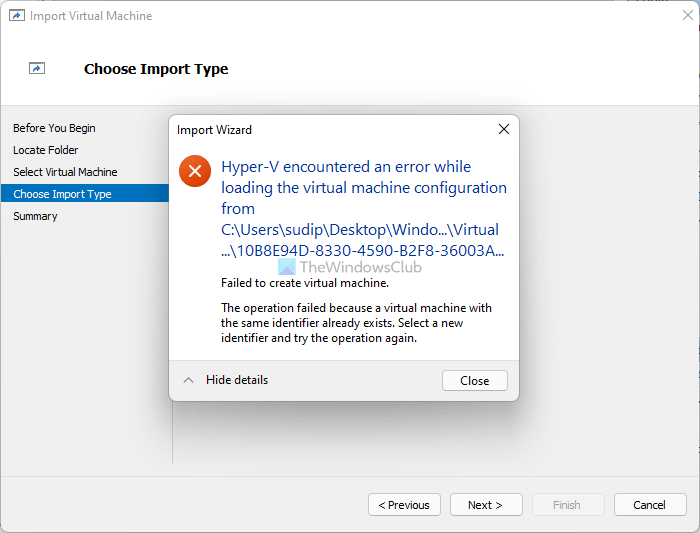Go back with the Previous button
Screen dimensions: 700x533
point(404,505)
